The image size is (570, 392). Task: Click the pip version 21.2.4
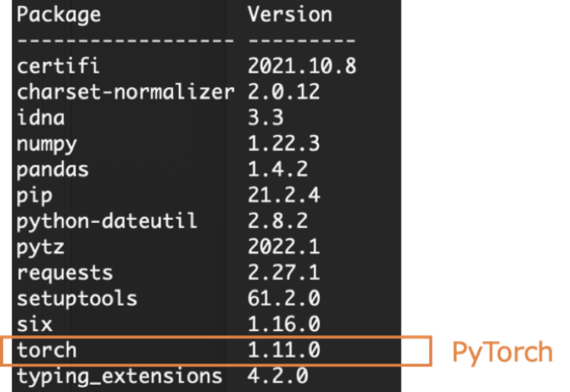pyautogui.click(x=283, y=195)
